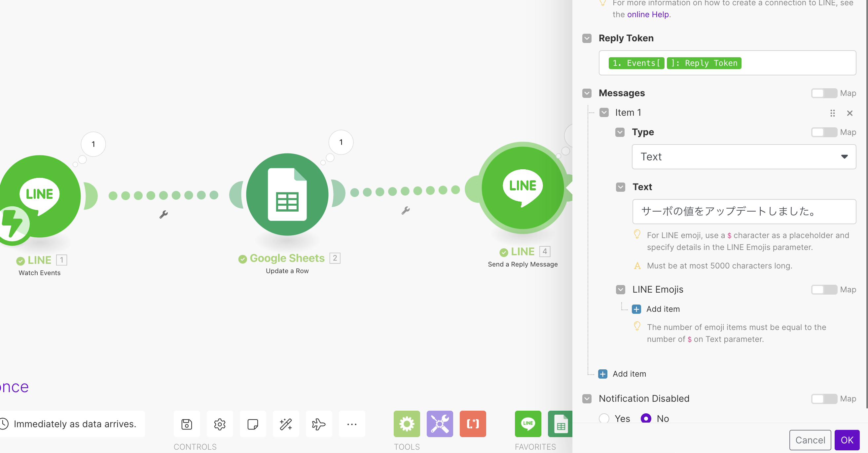
Task: Open the more controls ellipsis menu
Action: (351, 424)
